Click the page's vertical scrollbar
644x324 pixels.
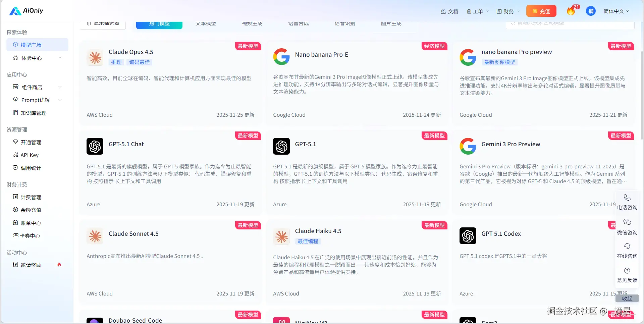(x=642, y=96)
